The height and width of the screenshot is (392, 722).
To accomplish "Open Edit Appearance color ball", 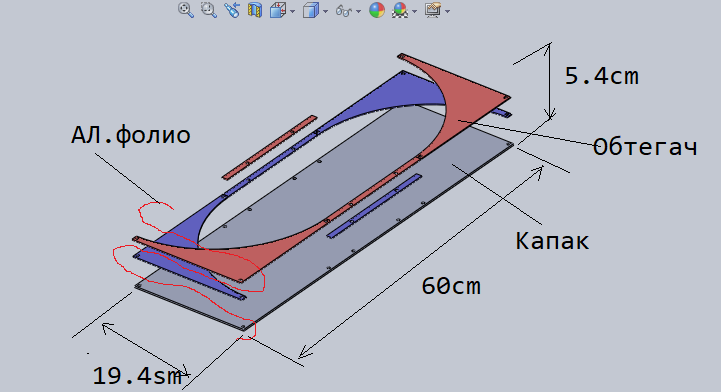I will tap(377, 10).
